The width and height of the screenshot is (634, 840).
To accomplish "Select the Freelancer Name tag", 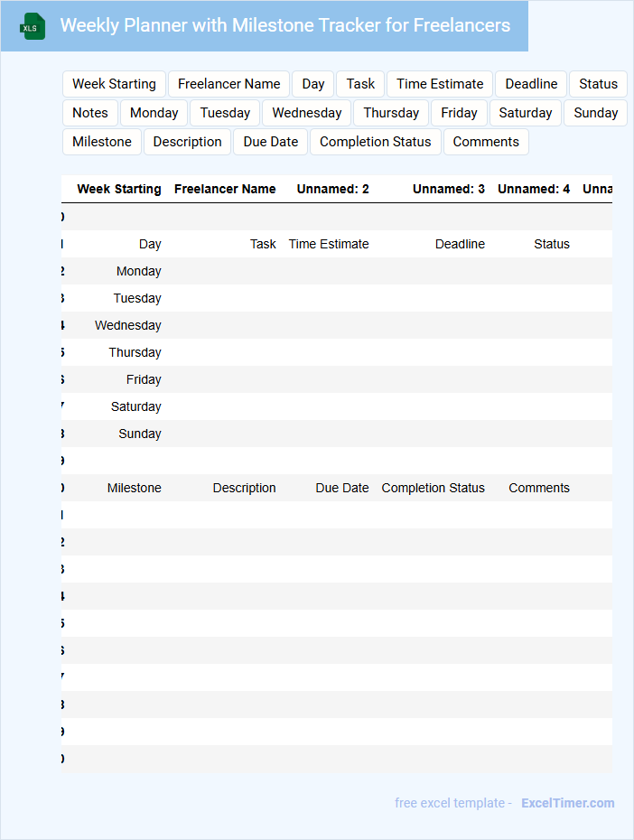I will click(x=228, y=84).
